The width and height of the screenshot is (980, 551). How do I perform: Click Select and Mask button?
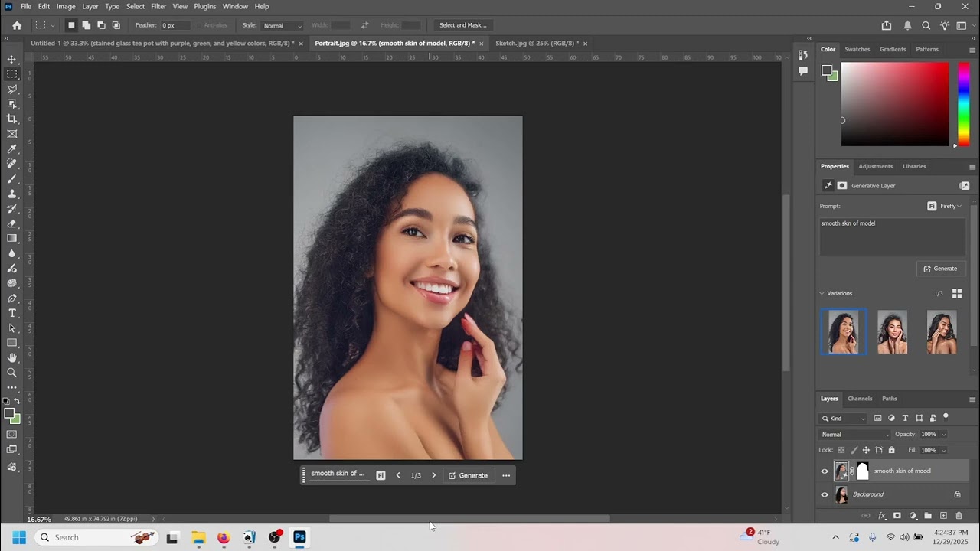click(463, 25)
